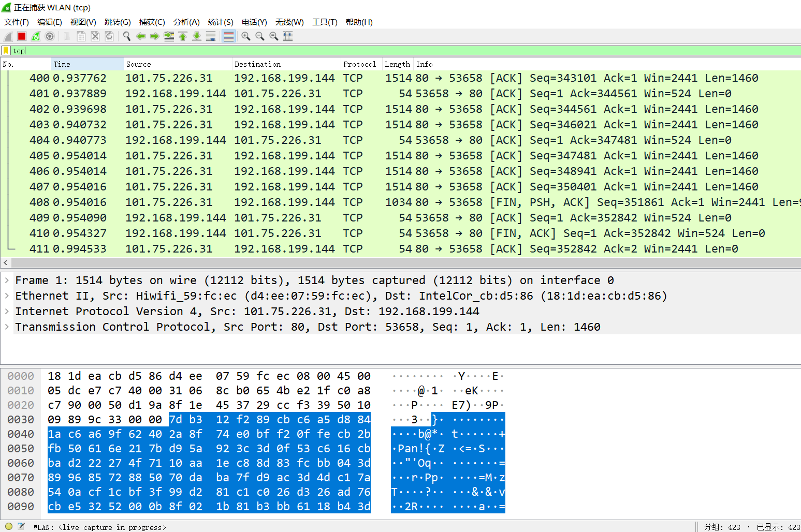Click the ASCII text 'Pan!{·Z' in bytes pane
Screen dimensions: 801x532
click(420, 448)
